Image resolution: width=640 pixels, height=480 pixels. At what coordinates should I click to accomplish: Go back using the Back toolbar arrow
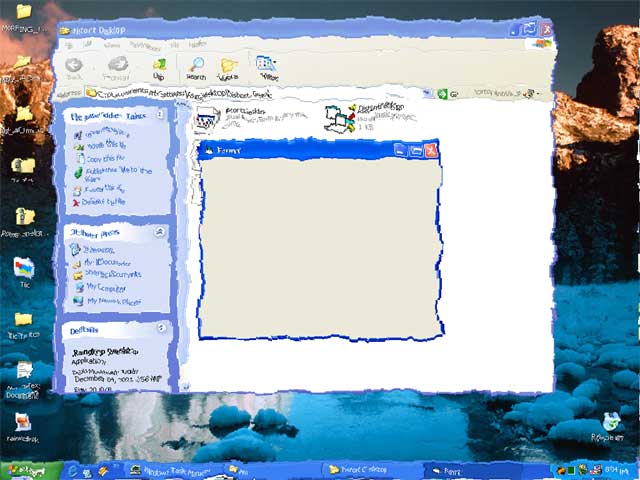pyautogui.click(x=74, y=69)
